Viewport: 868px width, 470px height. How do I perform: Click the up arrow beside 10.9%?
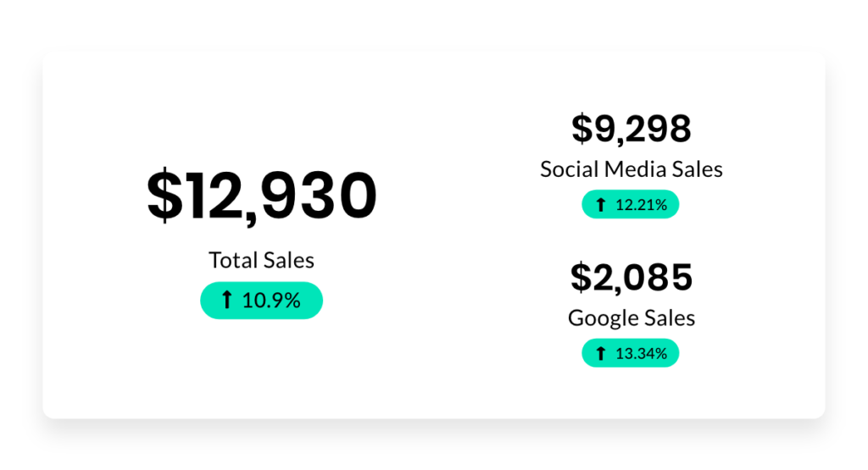[x=226, y=300]
